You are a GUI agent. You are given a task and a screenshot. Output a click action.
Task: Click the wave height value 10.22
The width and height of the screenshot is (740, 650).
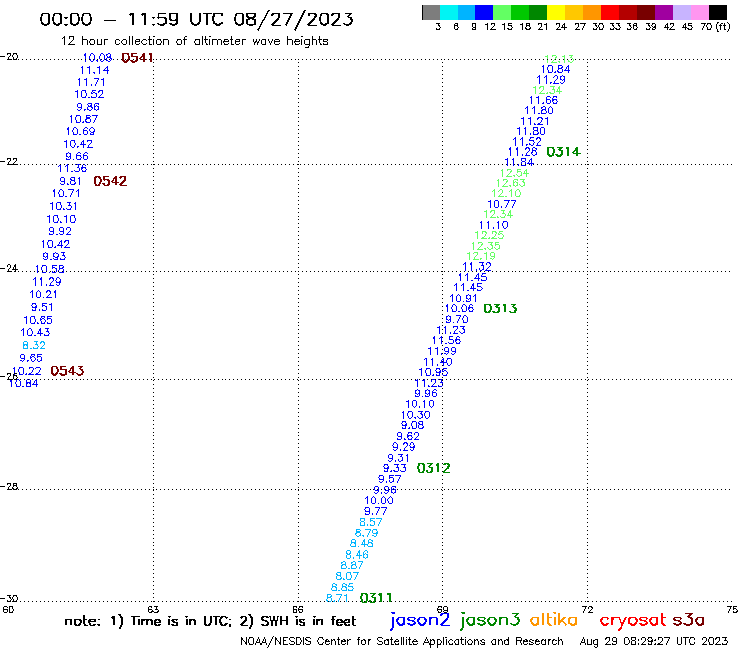coord(27,371)
